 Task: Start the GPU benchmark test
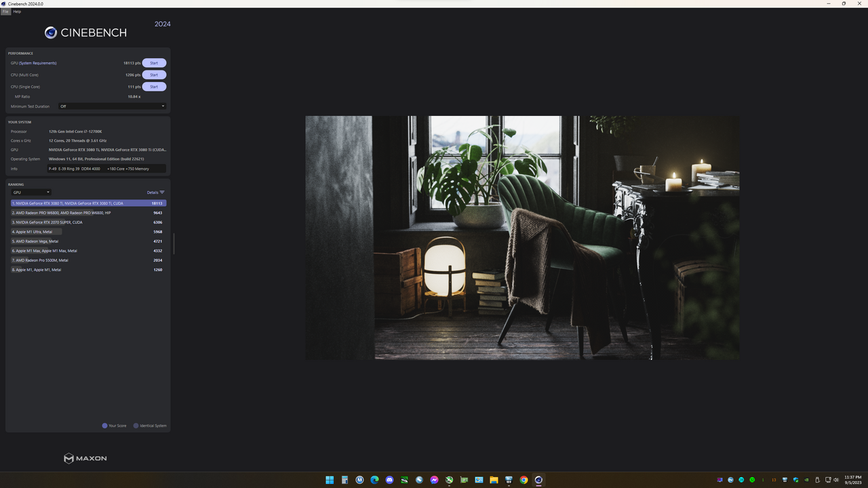154,63
